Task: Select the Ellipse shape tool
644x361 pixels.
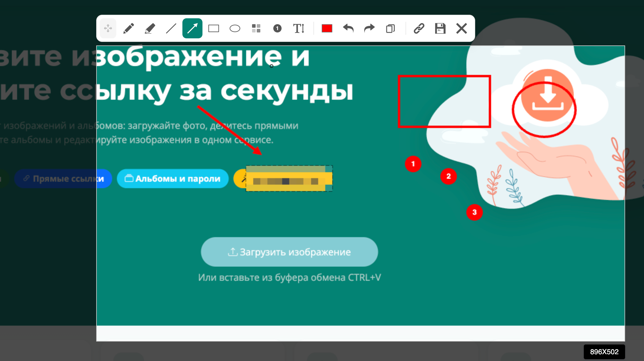Action: click(235, 29)
